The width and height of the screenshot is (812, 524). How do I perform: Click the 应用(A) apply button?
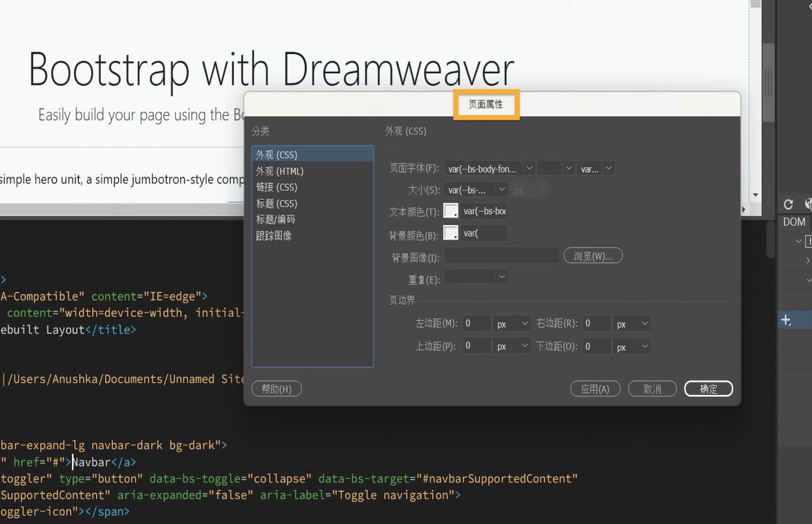click(595, 389)
